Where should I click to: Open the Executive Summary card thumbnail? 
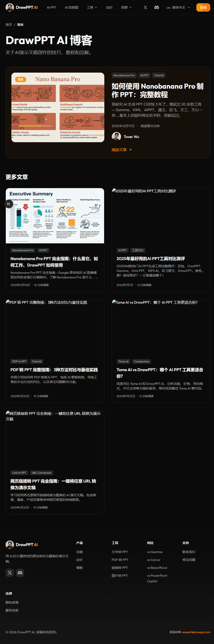tap(55, 216)
